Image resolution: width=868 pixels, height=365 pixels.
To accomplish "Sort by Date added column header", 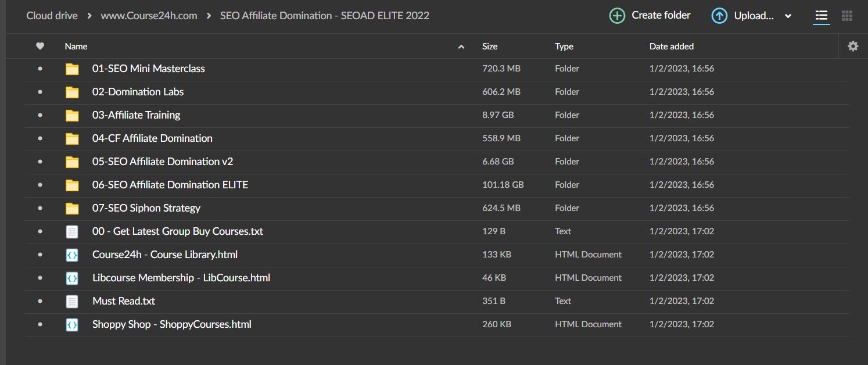I will (671, 46).
